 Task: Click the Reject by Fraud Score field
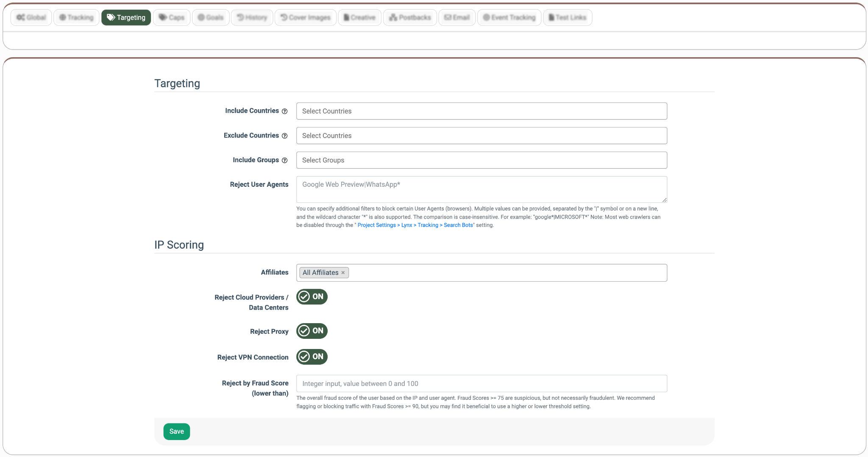click(481, 384)
